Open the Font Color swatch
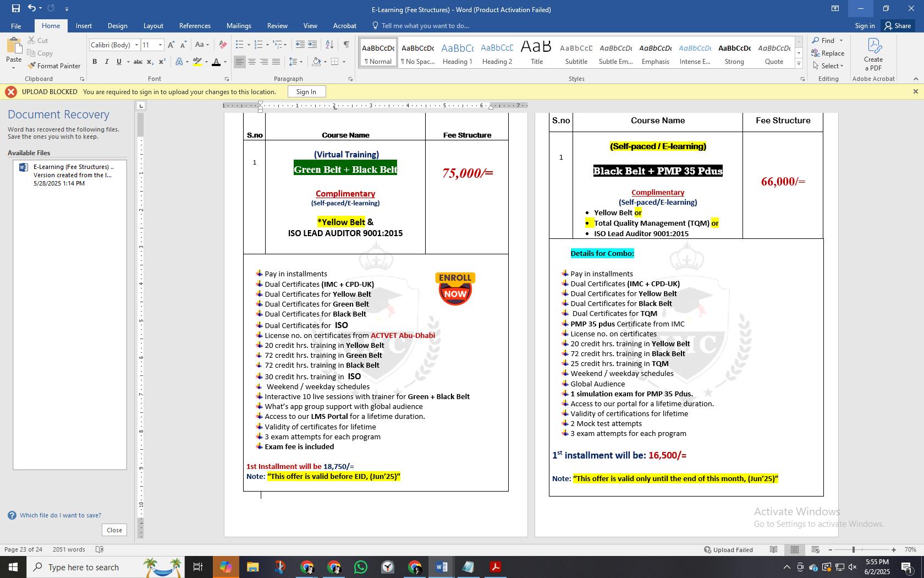The height and width of the screenshot is (578, 924). [x=216, y=62]
